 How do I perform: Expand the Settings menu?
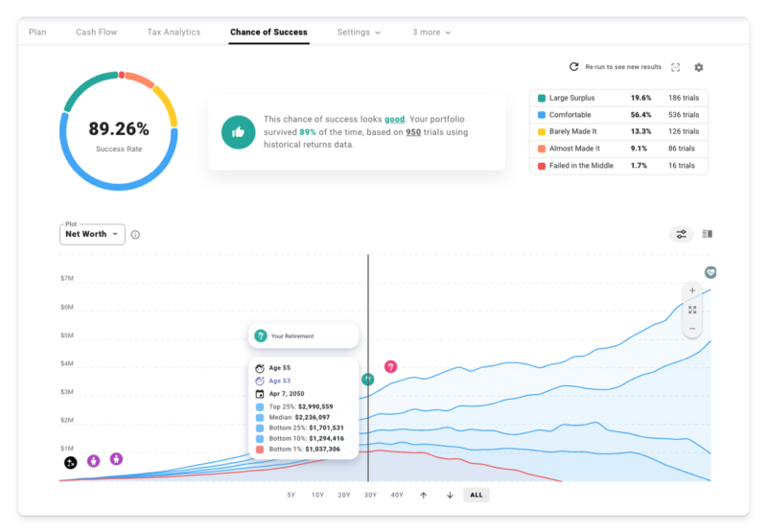pos(359,33)
